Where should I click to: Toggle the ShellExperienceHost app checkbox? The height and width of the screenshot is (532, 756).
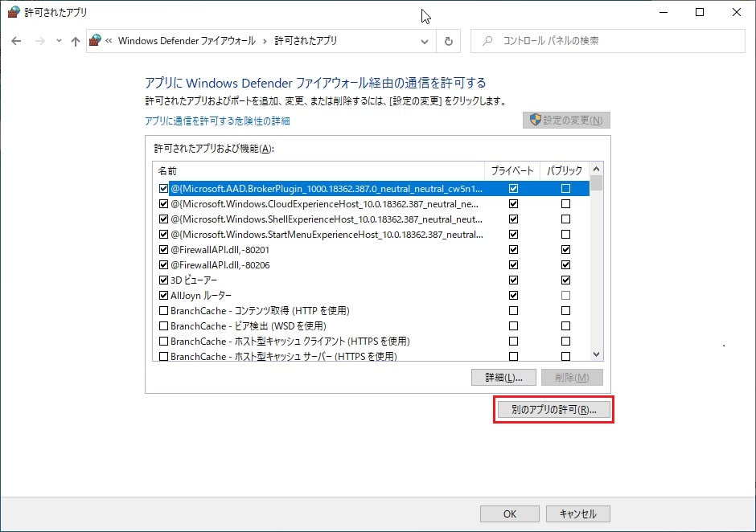[x=163, y=219]
